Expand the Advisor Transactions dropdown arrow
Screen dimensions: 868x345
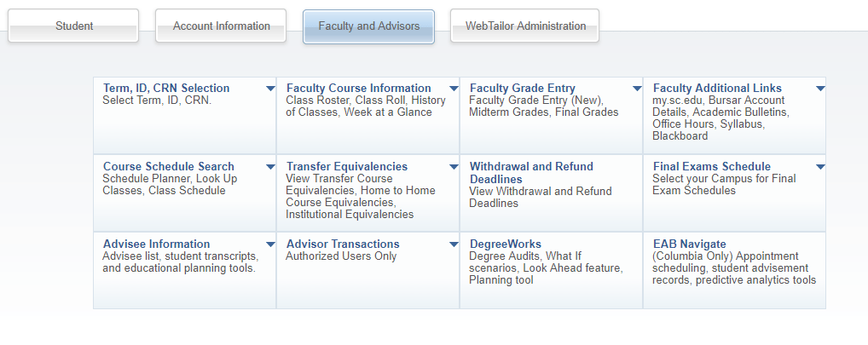coord(454,244)
